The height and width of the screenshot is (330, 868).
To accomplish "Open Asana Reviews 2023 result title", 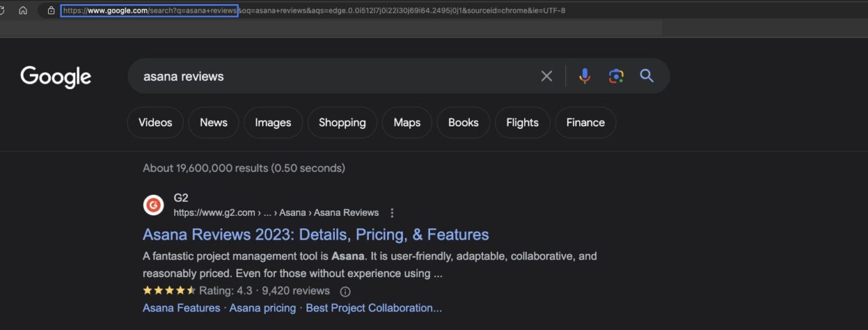I will coord(316,235).
